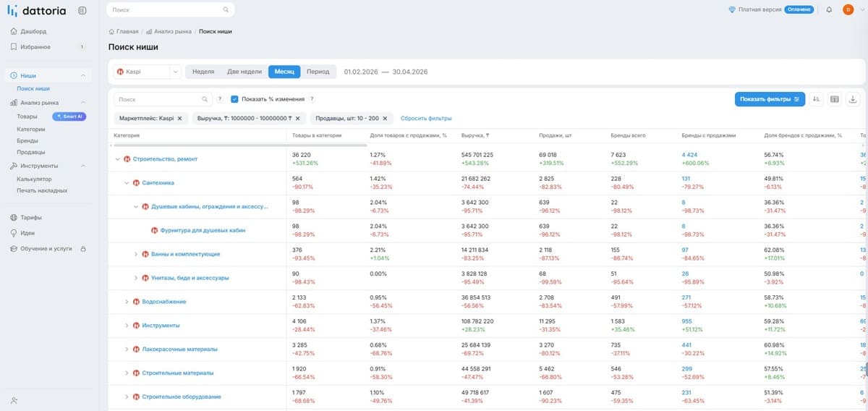Screen dimensions: 868x411
Task: Open the Kaspi marketplace dropdown
Action: (x=148, y=72)
